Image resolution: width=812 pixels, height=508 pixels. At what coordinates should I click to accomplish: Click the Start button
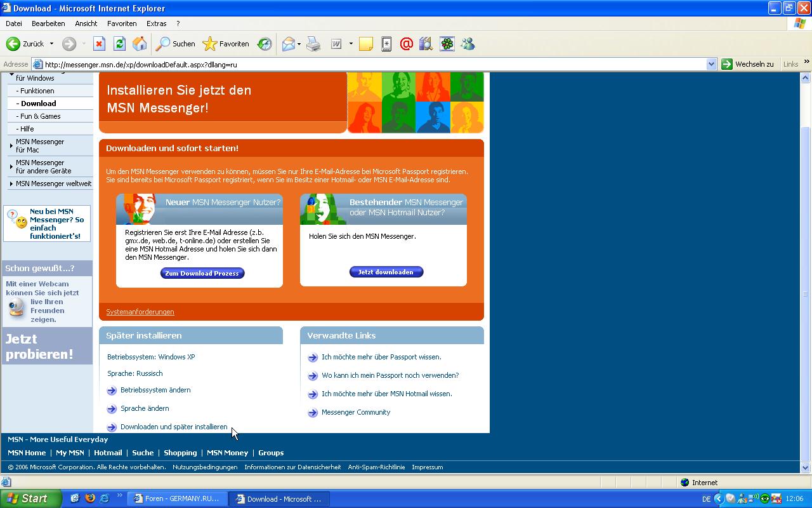(x=31, y=498)
